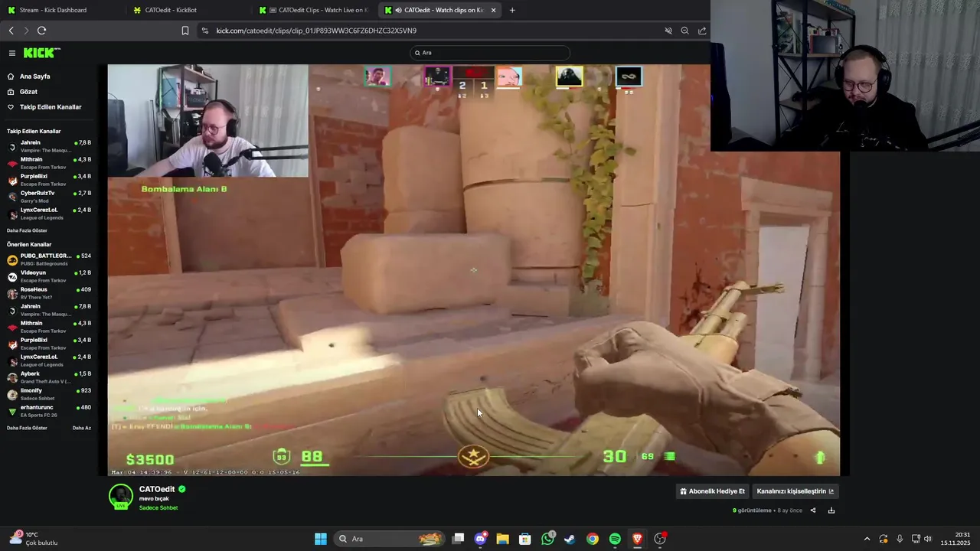Download the clip using download icon
Image resolution: width=980 pixels, height=551 pixels.
pos(831,510)
